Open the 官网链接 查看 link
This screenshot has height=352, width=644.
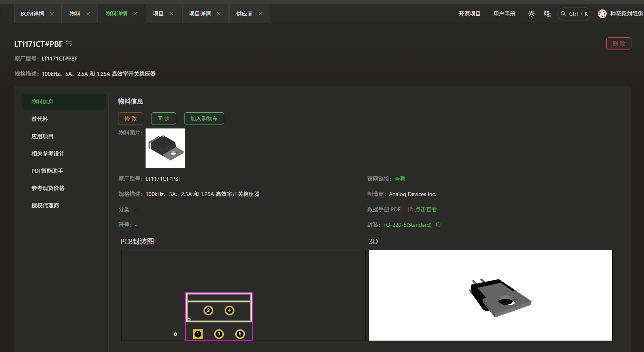pos(400,179)
